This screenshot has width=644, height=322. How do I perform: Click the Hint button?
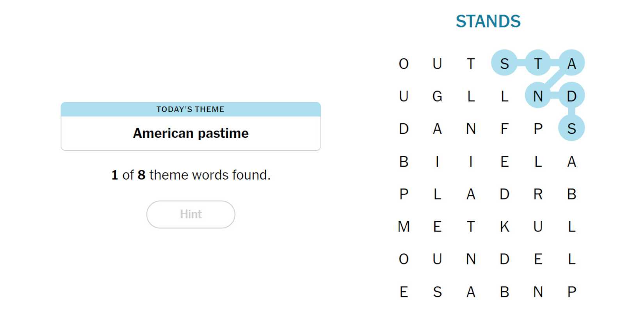(190, 214)
